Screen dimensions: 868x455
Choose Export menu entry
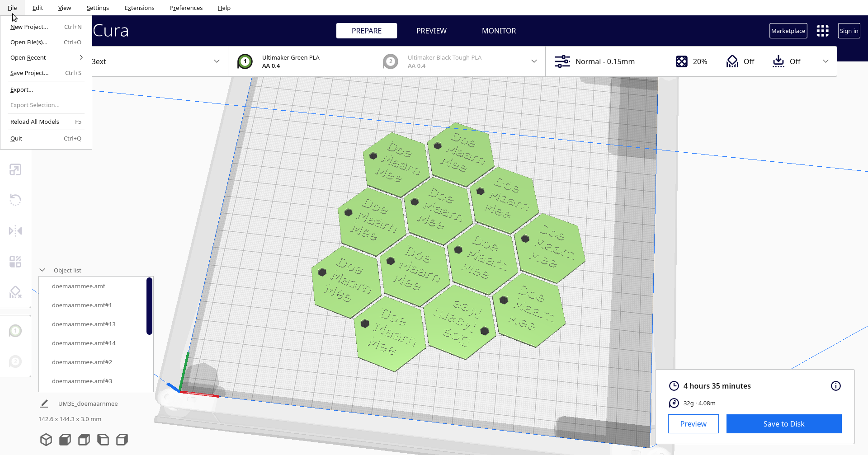[46, 89]
